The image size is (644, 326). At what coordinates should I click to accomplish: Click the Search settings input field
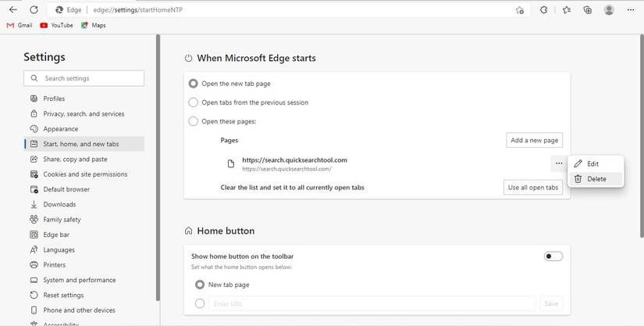pos(84,78)
